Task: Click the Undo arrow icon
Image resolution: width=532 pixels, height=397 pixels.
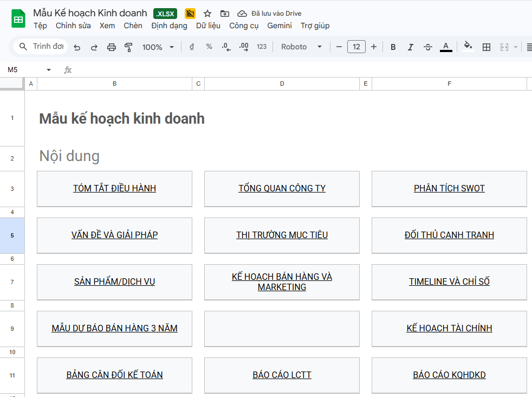Action: pyautogui.click(x=77, y=47)
